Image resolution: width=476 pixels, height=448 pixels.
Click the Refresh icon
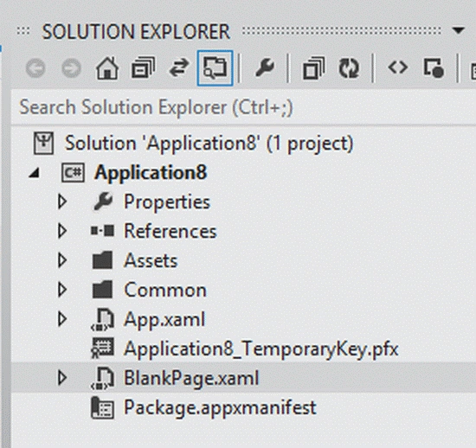349,68
